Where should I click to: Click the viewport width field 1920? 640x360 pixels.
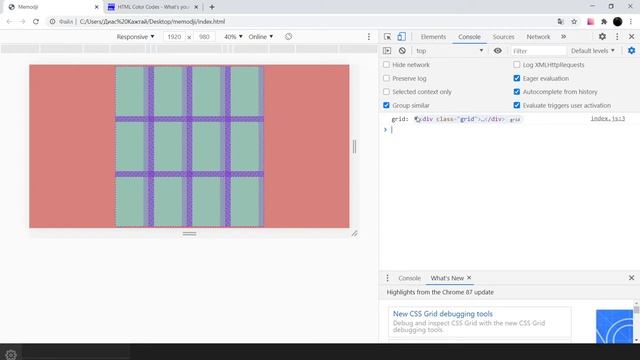tap(174, 37)
